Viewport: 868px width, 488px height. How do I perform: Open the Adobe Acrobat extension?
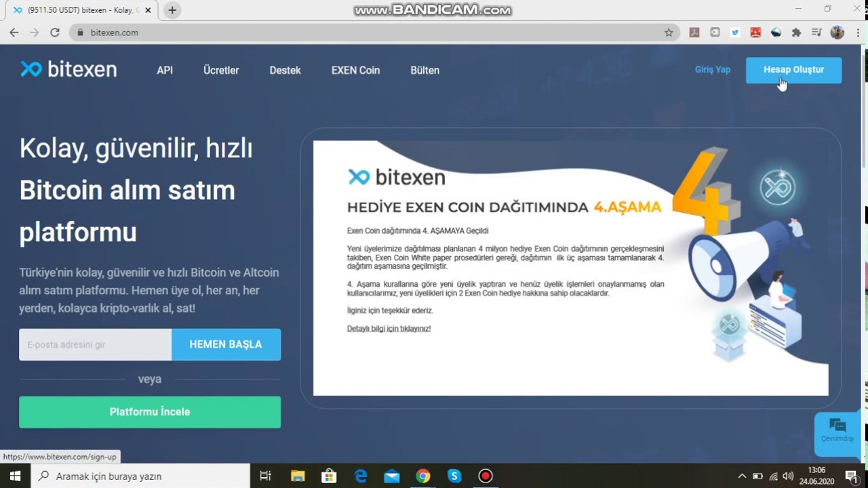(694, 32)
